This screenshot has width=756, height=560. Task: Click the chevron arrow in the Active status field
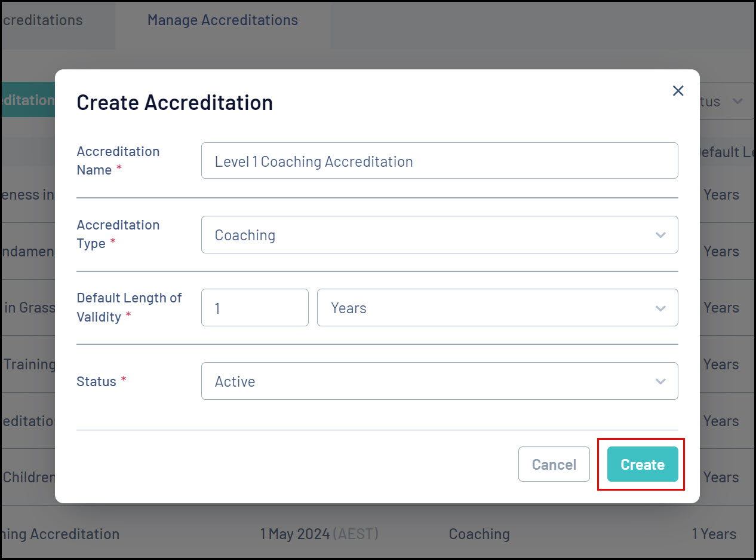point(660,381)
